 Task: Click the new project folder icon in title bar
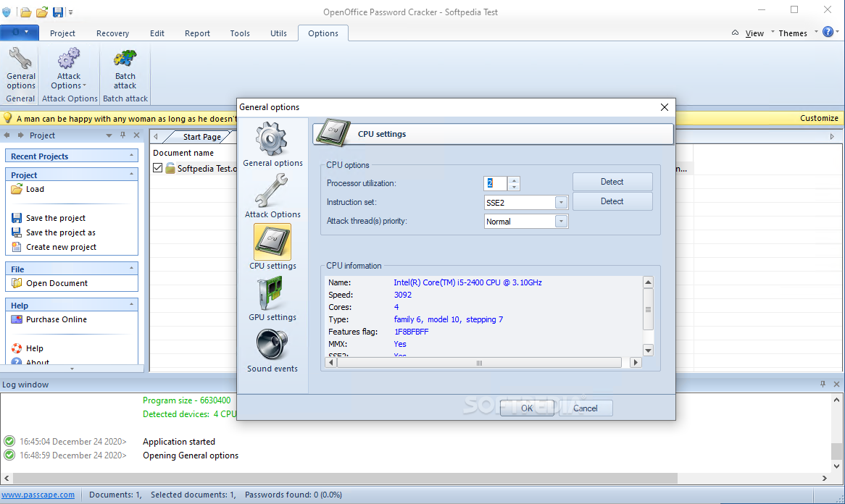pyautogui.click(x=25, y=12)
